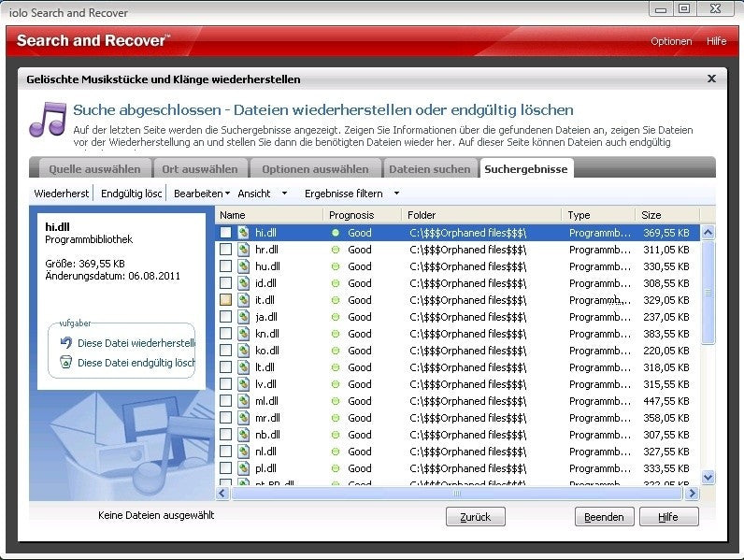Viewport: 744px width, 560px height.
Task: Click the Endgültig lösc toolbar button
Action: 131,194
